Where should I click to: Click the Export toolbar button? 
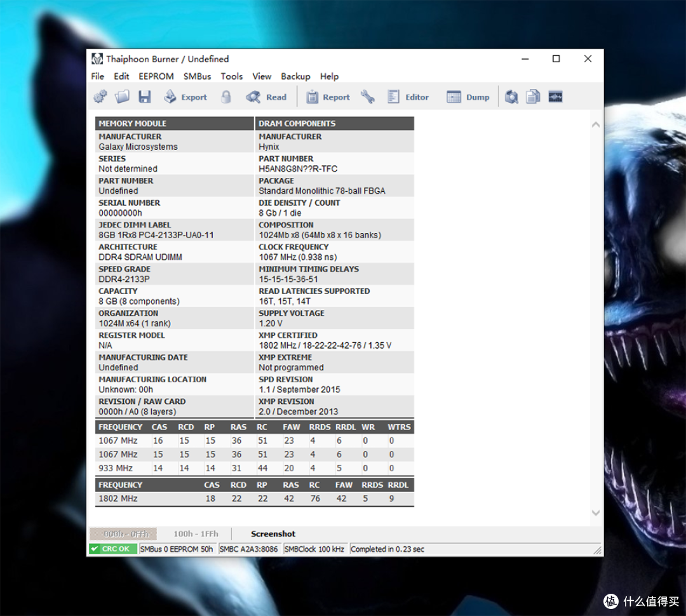point(185,97)
